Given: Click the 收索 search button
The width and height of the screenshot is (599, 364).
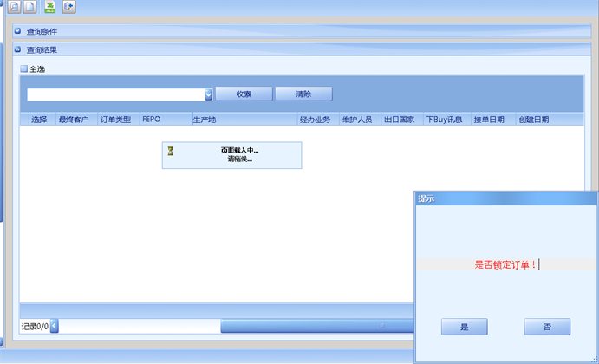Looking at the screenshot, I should coord(244,94).
